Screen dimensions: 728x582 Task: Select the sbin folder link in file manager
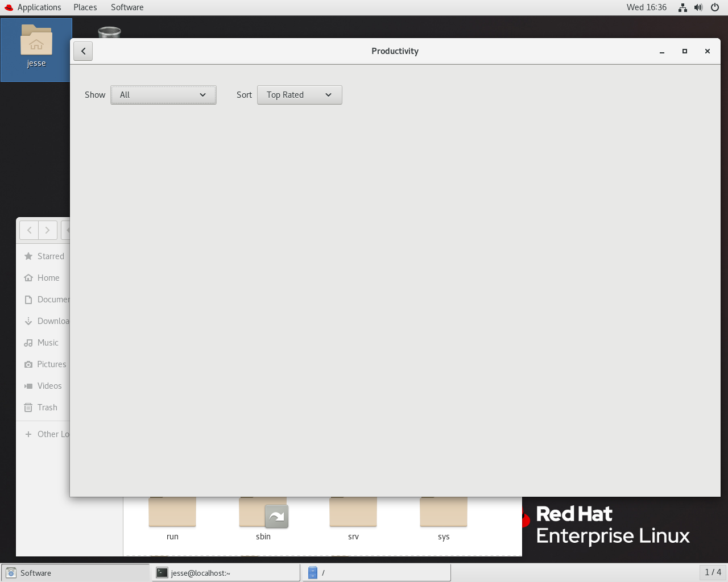point(263,519)
